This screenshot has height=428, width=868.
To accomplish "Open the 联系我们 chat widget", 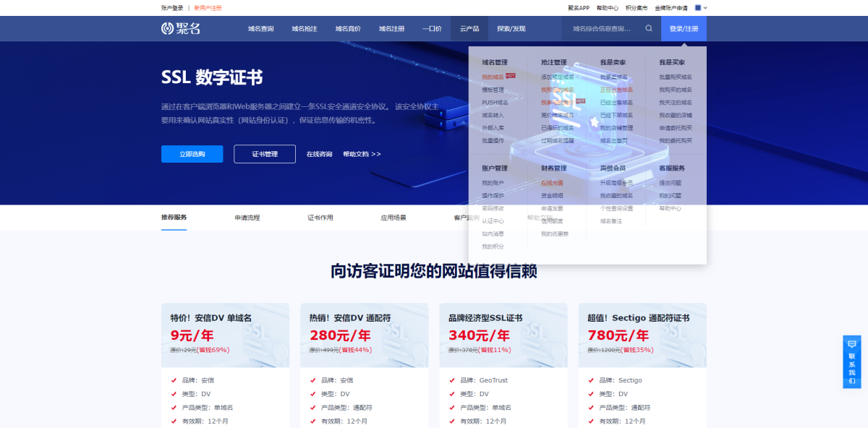I will click(851, 361).
